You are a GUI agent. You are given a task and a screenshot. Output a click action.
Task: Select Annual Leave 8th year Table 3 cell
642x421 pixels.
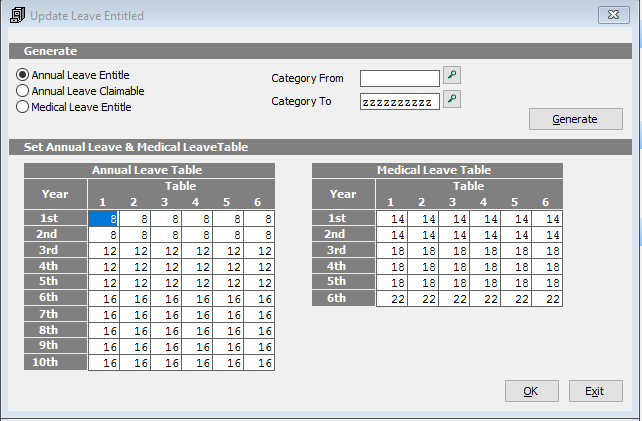pos(166,330)
